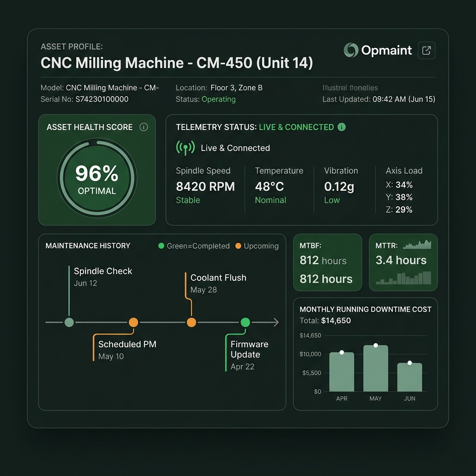
Task: Select the Spindle Check timeline node
Action: click(x=69, y=322)
